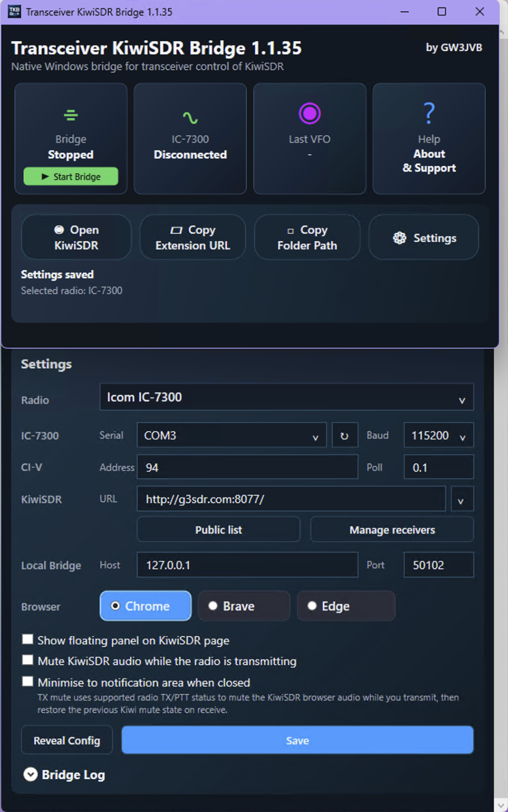Click the 'Selected radio: IC-7300' text

coord(72,291)
